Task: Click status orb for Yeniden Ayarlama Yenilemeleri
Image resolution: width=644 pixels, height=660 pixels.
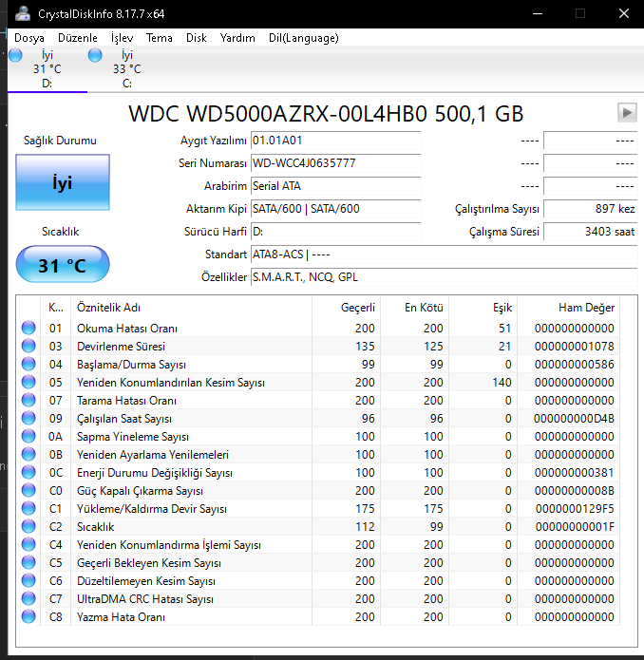Action: coord(28,454)
